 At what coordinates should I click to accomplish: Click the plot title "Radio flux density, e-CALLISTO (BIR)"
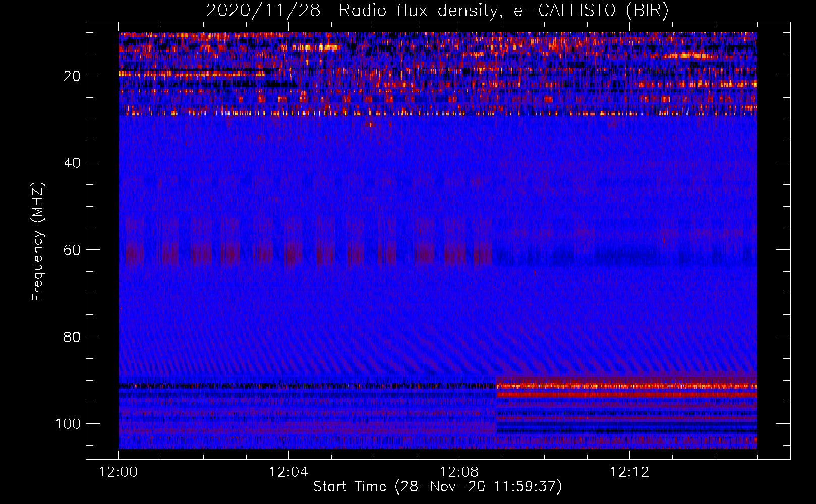pos(504,10)
